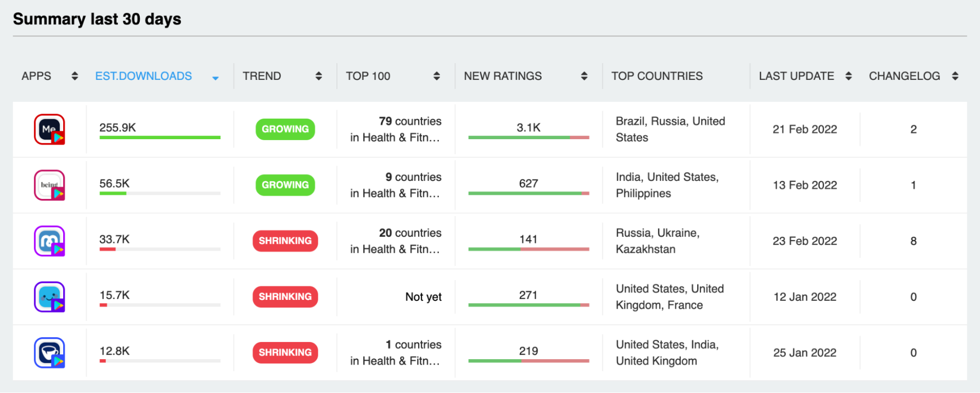Click the 'Summary last 30 days' heading
Viewport: 980px width, 393px height.
click(97, 19)
